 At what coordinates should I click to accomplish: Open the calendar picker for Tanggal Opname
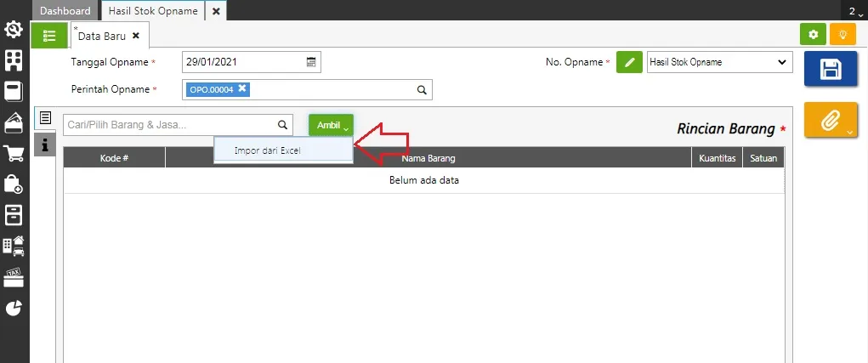[311, 62]
